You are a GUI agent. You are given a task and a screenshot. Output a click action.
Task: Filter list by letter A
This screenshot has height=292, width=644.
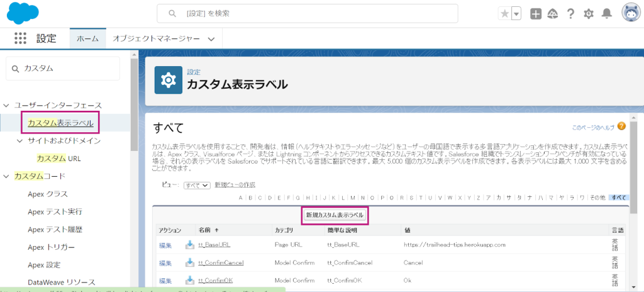[x=241, y=198]
